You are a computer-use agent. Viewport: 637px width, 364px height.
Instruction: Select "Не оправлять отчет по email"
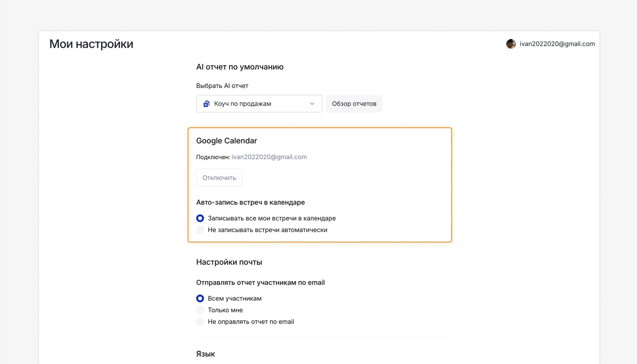click(200, 322)
